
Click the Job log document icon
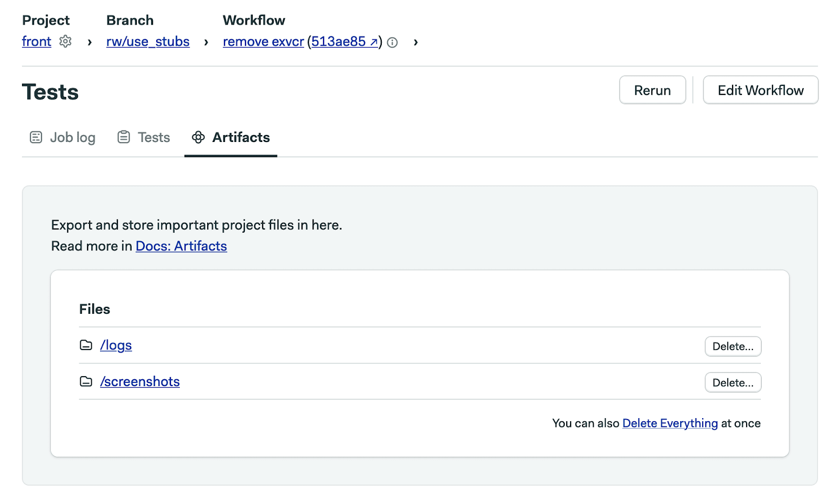pyautogui.click(x=36, y=137)
